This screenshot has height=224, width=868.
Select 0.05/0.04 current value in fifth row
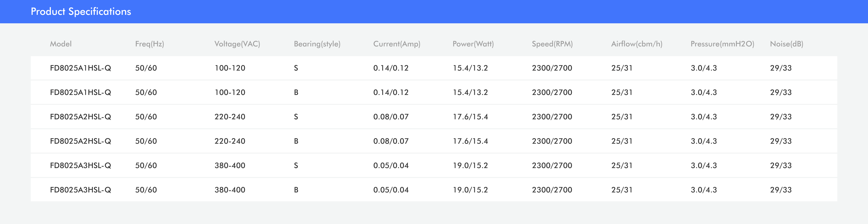coord(391,165)
